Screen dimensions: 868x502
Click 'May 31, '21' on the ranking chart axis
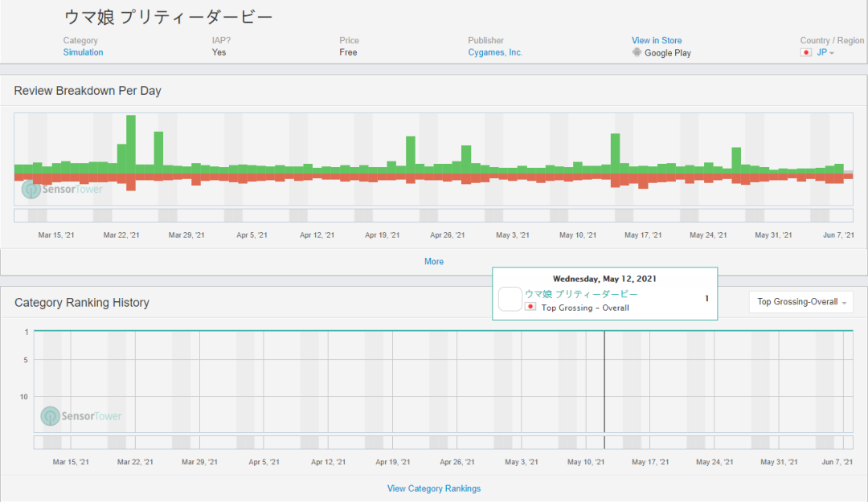click(x=779, y=462)
